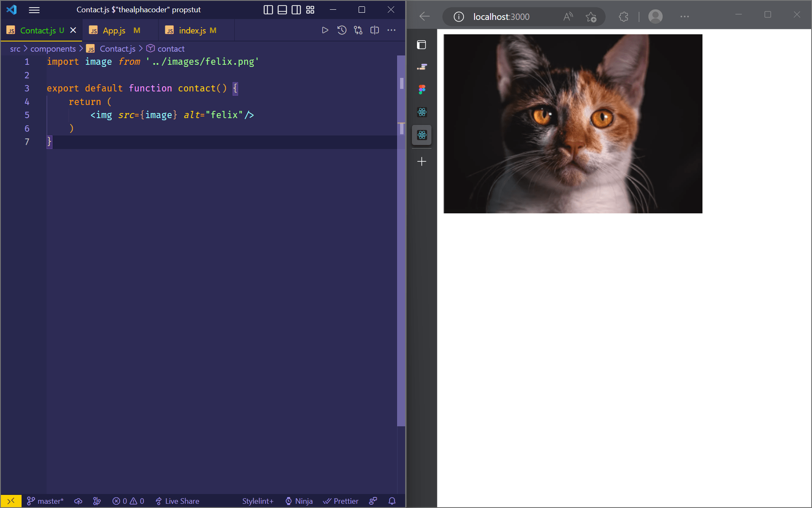812x508 pixels.
Task: Toggle the secondary sidebar layout
Action: click(x=296, y=10)
